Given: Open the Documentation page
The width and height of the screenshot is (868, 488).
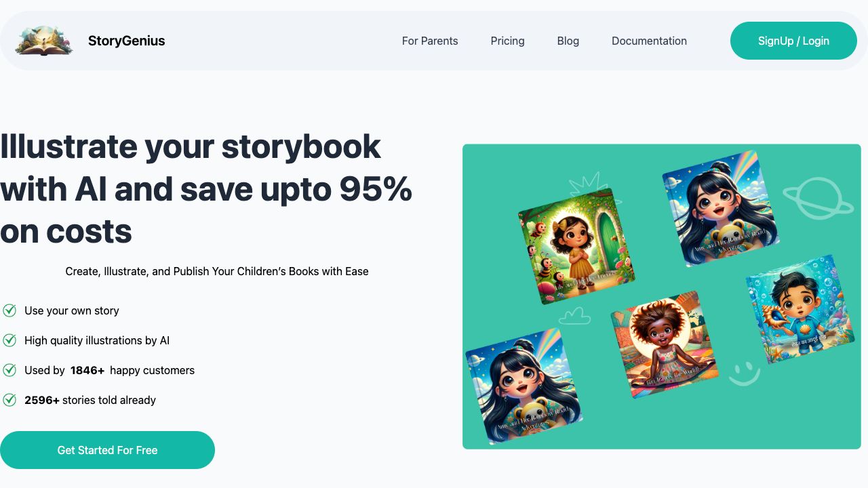Looking at the screenshot, I should [x=649, y=41].
